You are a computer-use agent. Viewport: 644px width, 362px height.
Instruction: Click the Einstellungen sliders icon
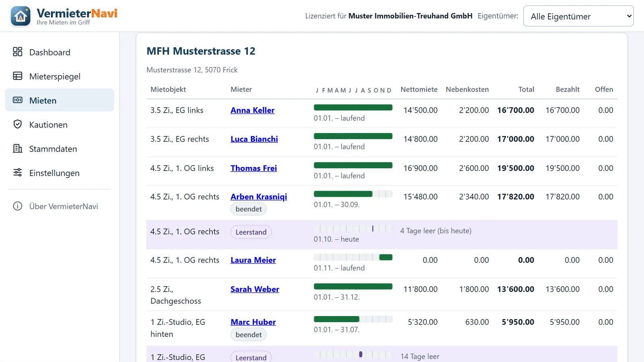[x=17, y=173]
